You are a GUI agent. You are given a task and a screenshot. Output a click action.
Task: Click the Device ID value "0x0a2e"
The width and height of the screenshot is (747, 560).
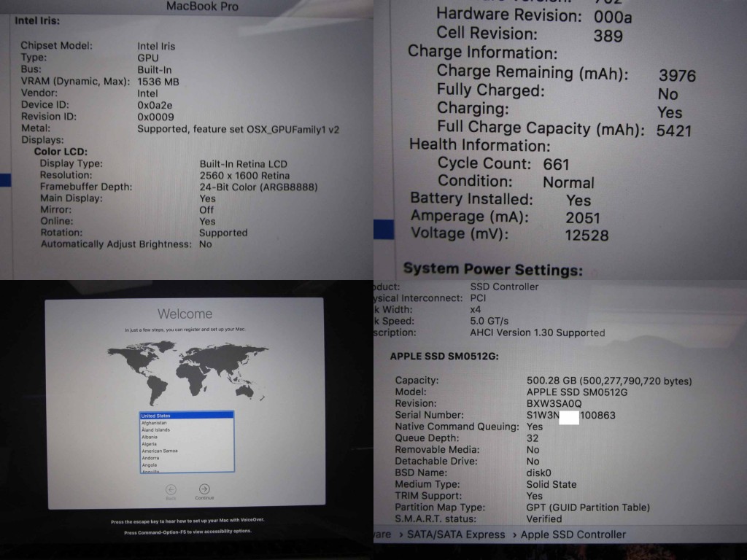(x=155, y=105)
